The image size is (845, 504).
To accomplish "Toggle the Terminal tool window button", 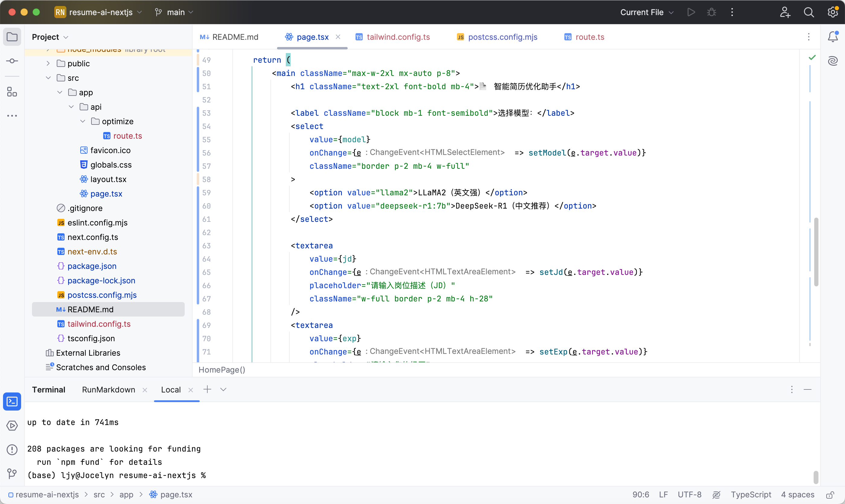I will [12, 402].
